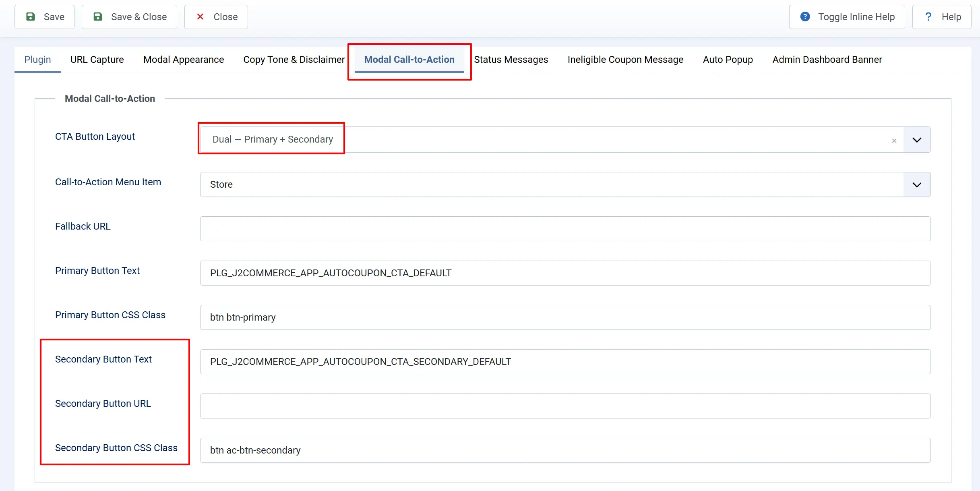Click the Modal Call-to-Action fieldset legend
Image resolution: width=980 pixels, height=491 pixels.
tap(110, 99)
